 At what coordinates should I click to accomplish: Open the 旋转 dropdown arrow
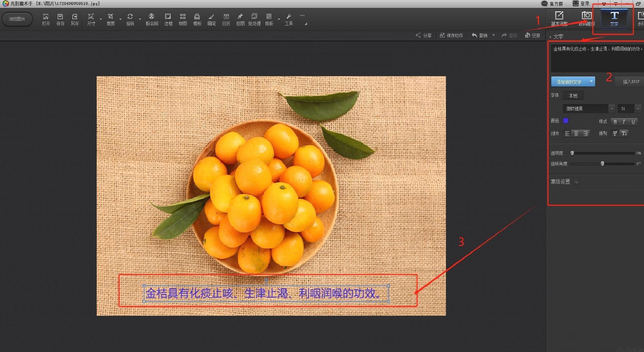pos(140,19)
